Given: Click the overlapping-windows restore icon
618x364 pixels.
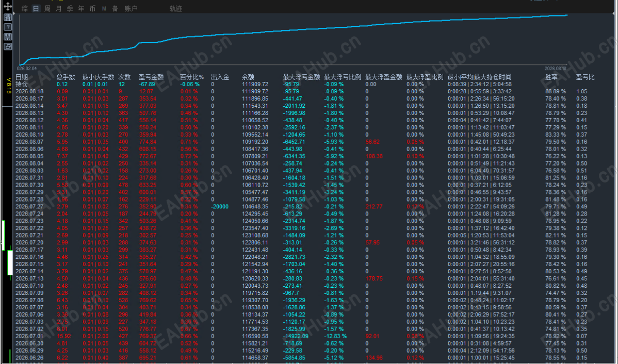Looking at the screenshot, I should 8,47.
